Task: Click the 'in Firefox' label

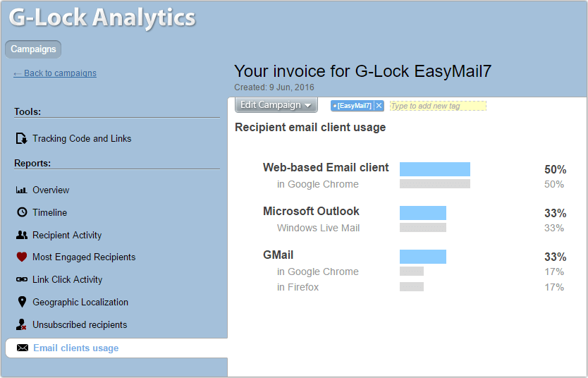Action: pyautogui.click(x=298, y=287)
